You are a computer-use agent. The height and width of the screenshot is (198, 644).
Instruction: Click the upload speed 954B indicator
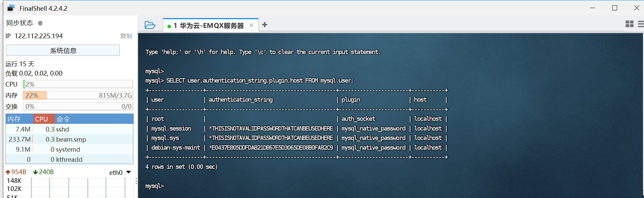16,172
